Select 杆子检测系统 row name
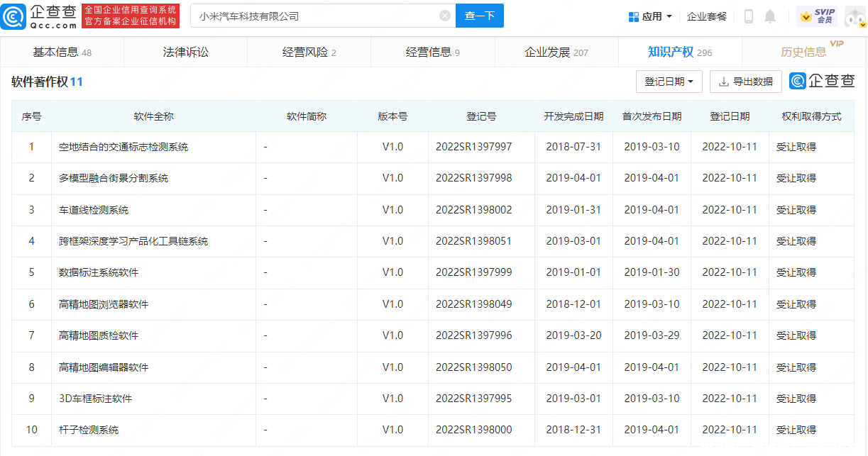This screenshot has width=868, height=456. click(x=89, y=430)
